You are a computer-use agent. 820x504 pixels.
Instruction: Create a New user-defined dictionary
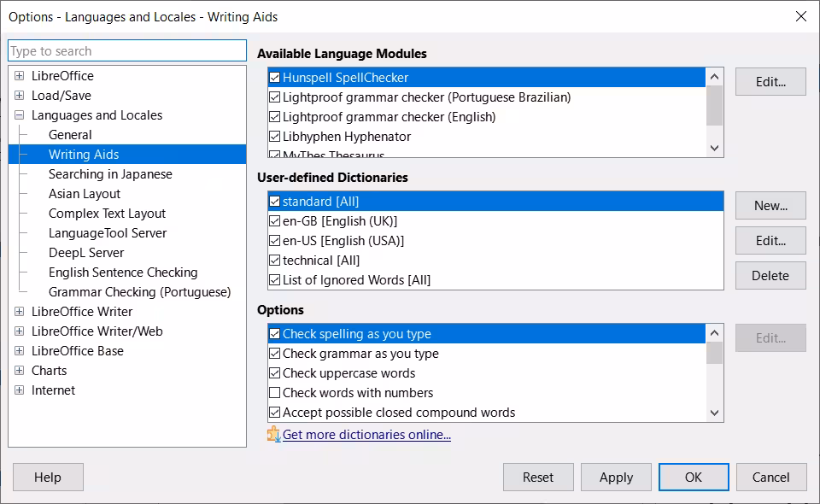(770, 206)
